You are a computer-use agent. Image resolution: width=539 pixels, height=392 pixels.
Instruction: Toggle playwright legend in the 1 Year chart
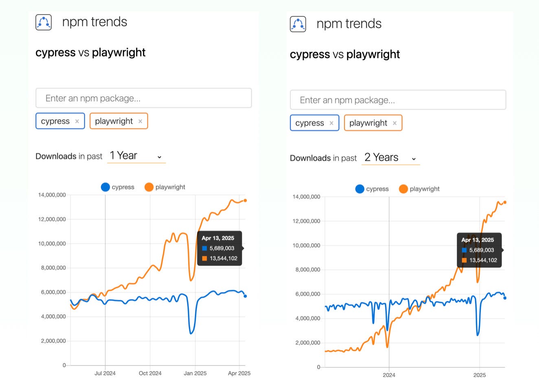click(165, 187)
